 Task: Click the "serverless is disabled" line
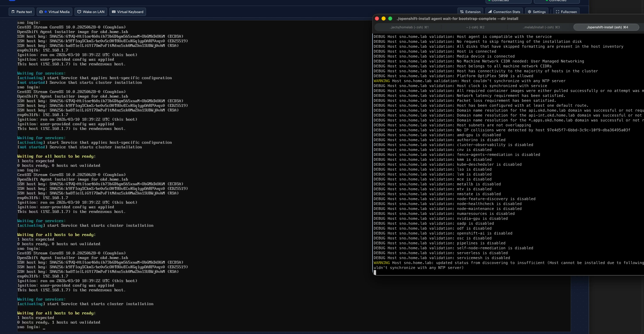pyautogui.click(x=441, y=253)
